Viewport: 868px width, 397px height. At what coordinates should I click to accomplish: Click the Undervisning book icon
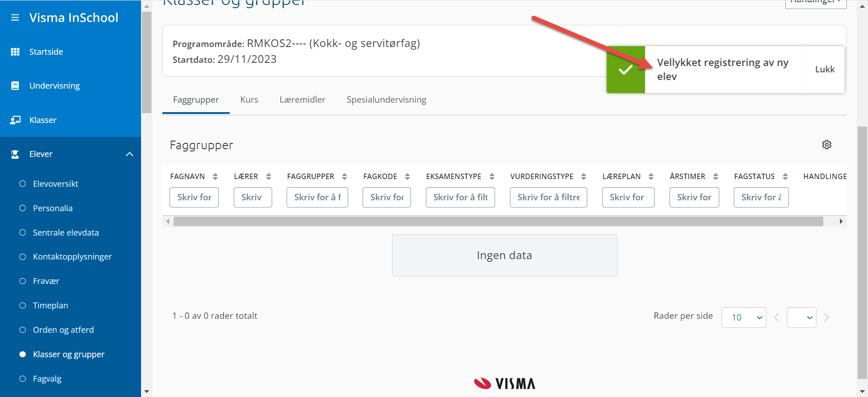pyautogui.click(x=15, y=85)
